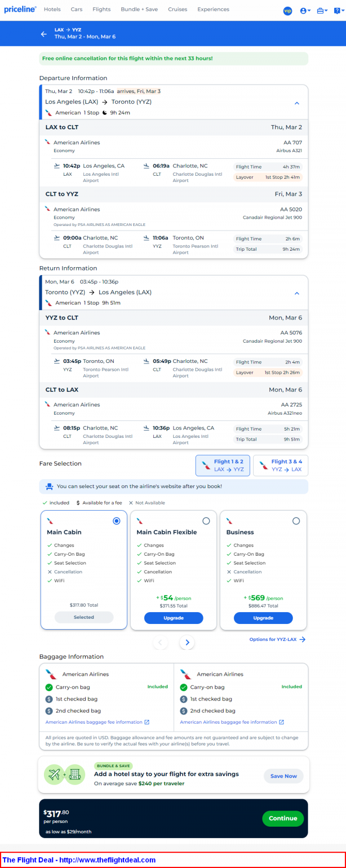The width and height of the screenshot is (346, 868).
Task: Click the Selected button under Main Cabin
Action: [84, 617]
